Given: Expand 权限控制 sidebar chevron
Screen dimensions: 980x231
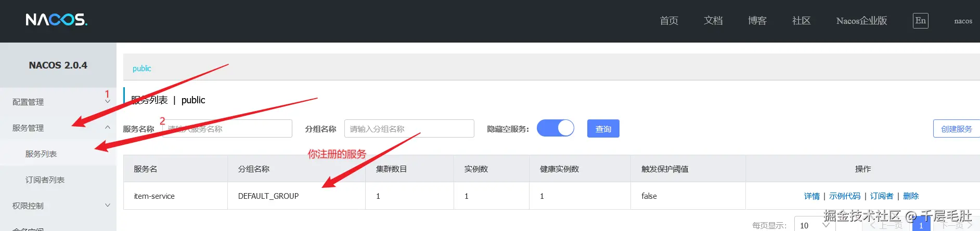Looking at the screenshot, I should coord(108,206).
